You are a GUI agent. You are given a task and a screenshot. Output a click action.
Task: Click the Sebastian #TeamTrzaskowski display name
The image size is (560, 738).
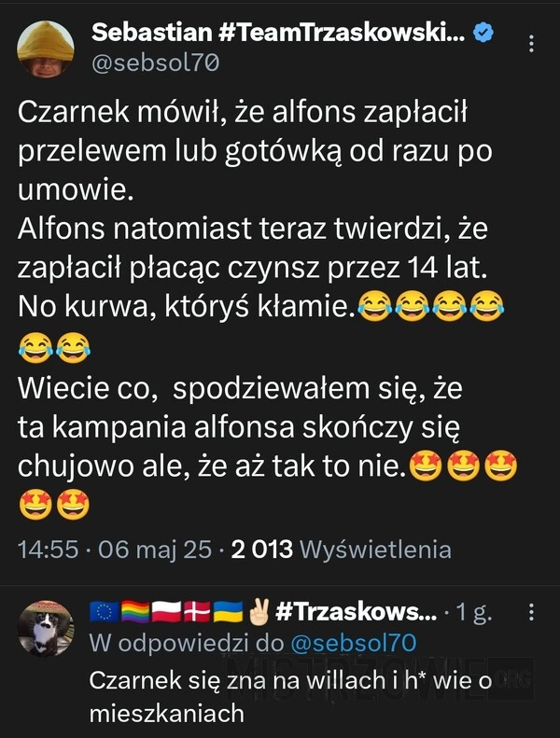tap(278, 32)
